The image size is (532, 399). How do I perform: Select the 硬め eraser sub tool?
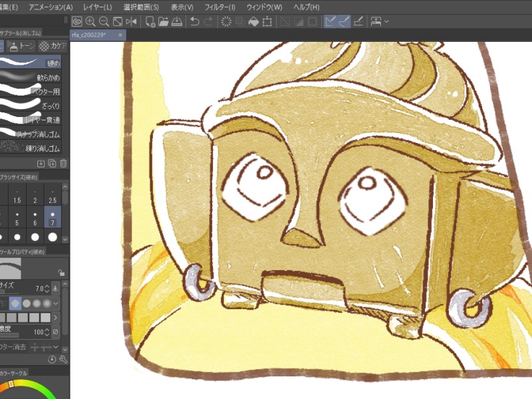pyautogui.click(x=31, y=63)
